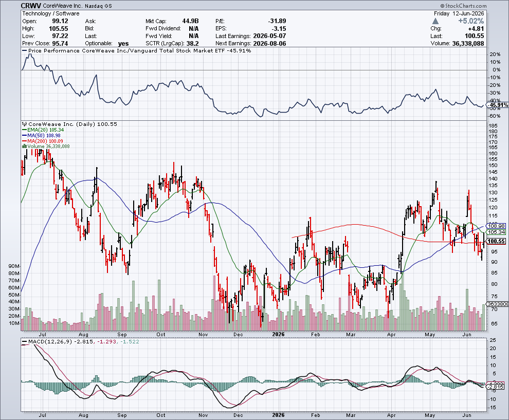
Task: Click the 'MA(200) 100.09' legend text
Action: [x=45, y=141]
